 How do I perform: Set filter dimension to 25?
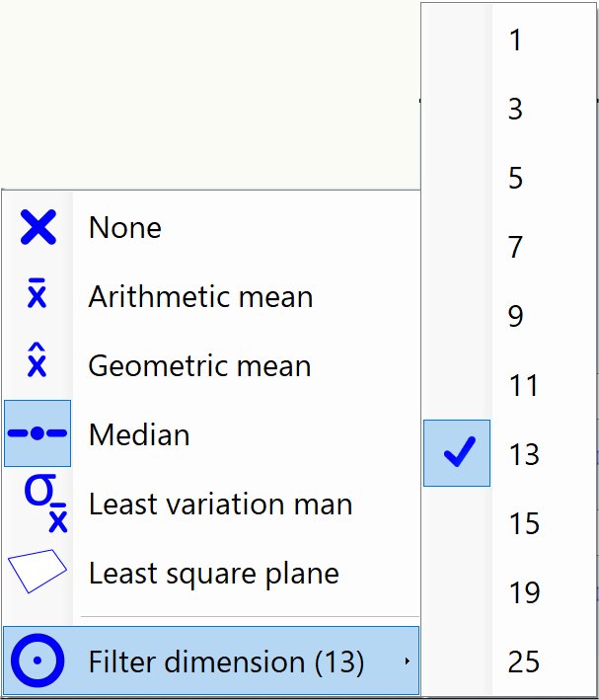(x=524, y=661)
